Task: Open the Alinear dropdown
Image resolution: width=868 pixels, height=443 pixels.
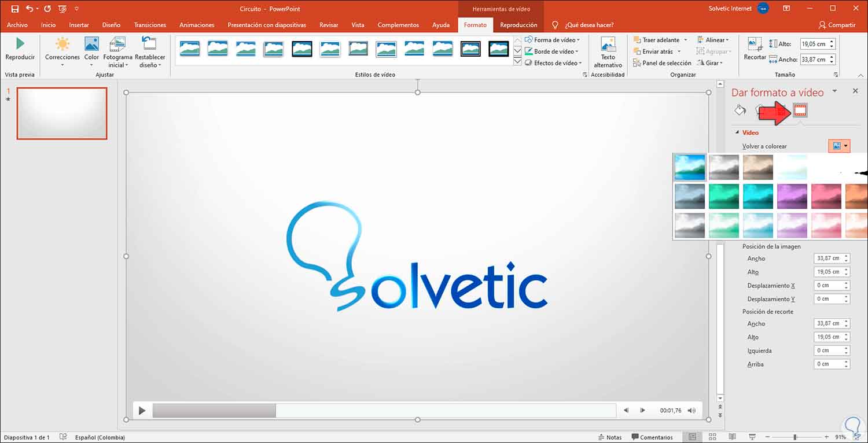Action: point(713,40)
